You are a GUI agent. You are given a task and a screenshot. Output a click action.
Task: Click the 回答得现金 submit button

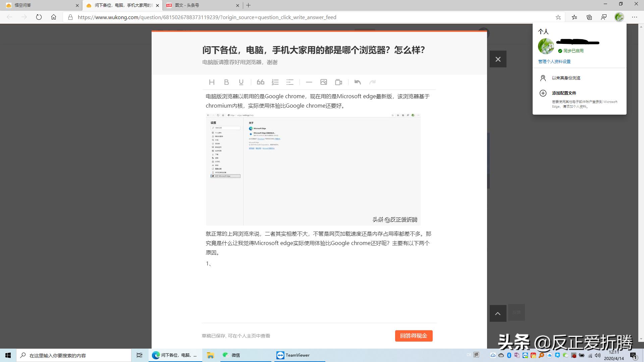point(414,336)
